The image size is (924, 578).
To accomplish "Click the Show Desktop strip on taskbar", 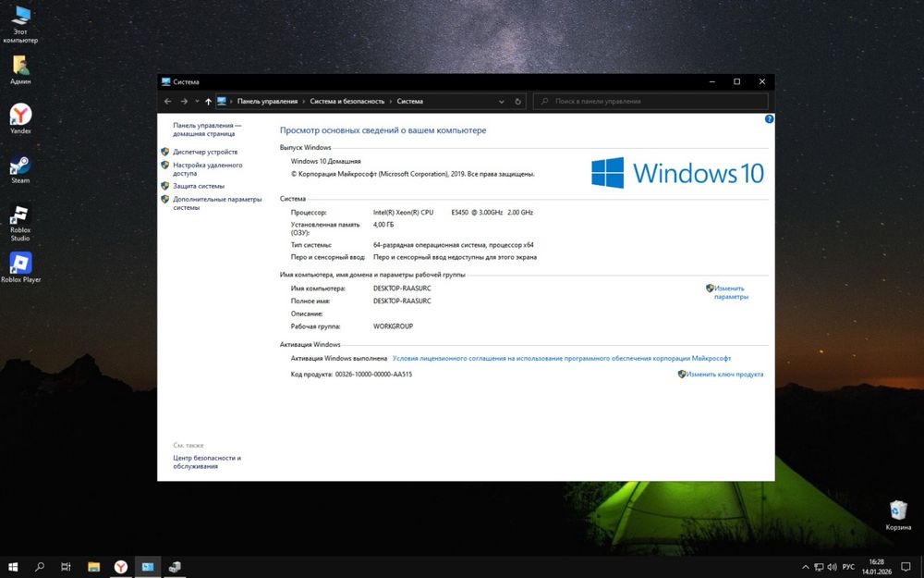I will coord(921,567).
